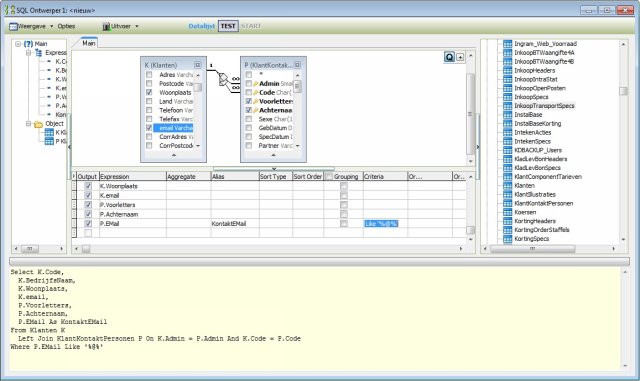Click the empty Expression cell in last row
This screenshot has width=640, height=381.
click(x=133, y=233)
